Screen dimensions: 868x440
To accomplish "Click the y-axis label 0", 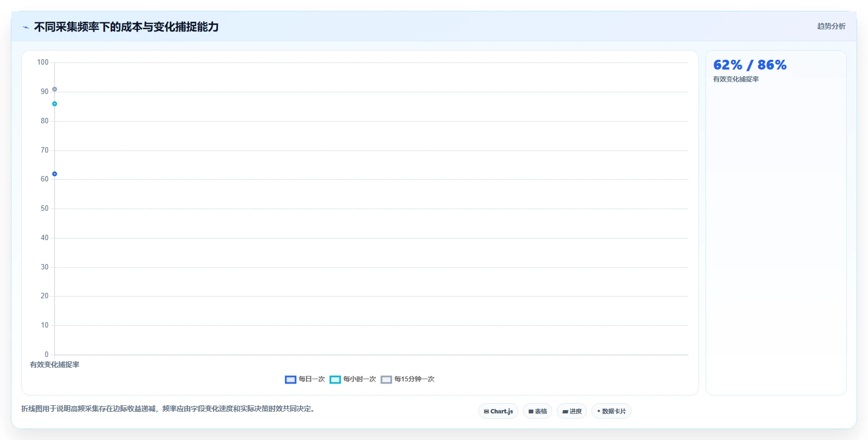I will [x=47, y=355].
